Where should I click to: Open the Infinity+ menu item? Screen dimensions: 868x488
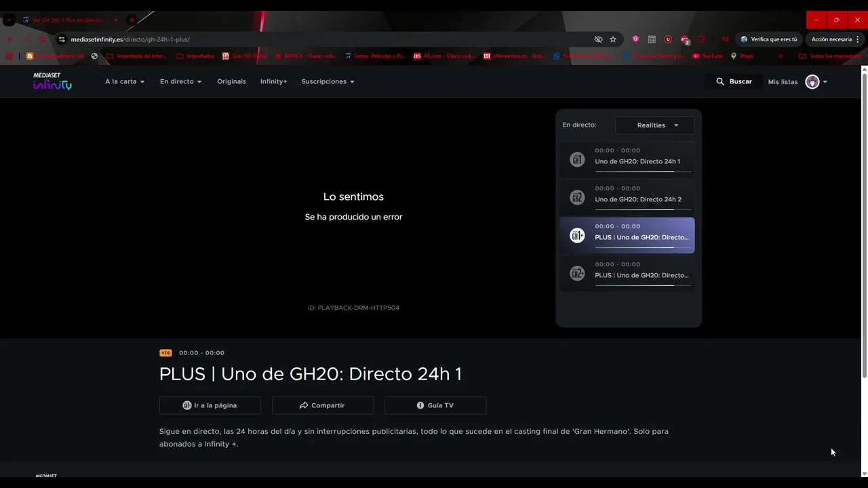(x=273, y=81)
